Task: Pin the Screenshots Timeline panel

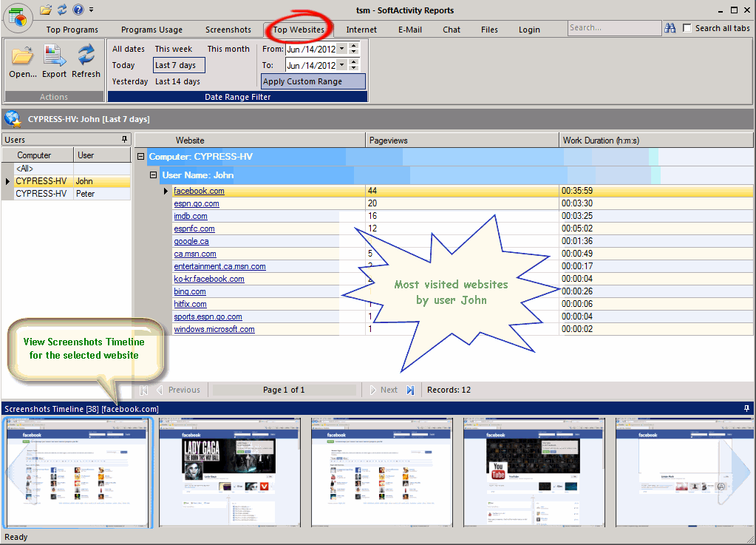Action: 746,408
